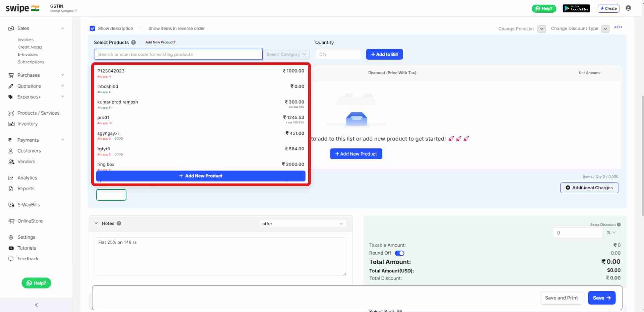Click the Analytics chart icon
Image resolution: width=644 pixels, height=312 pixels.
(x=11, y=178)
